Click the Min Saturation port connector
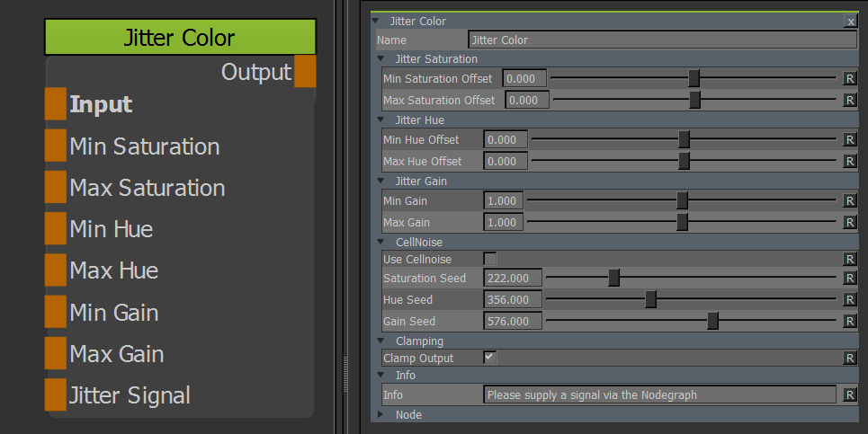 [56, 146]
